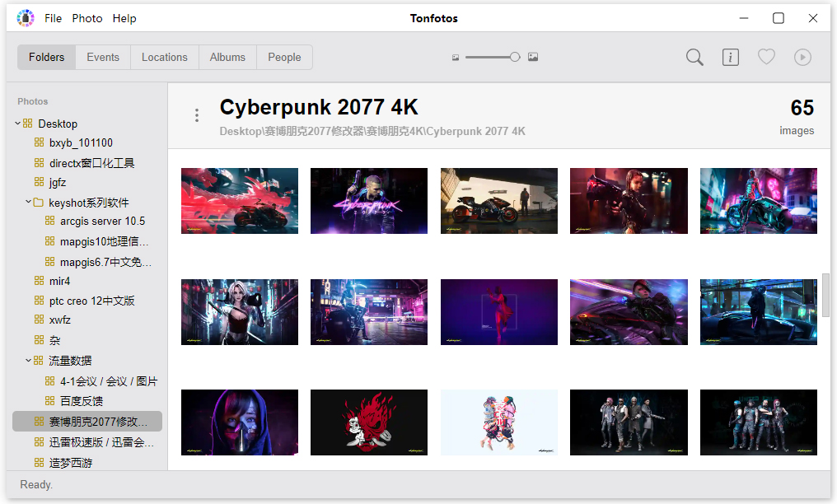The height and width of the screenshot is (504, 837).
Task: Open the neon city biker thumbnail
Action: [759, 201]
